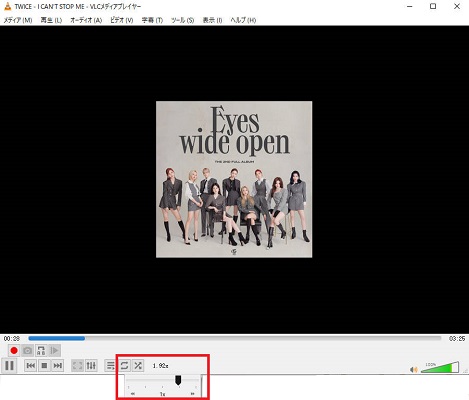This screenshot has height=400, width=469.
Task: Open the ツール (S) menu
Action: tap(183, 20)
